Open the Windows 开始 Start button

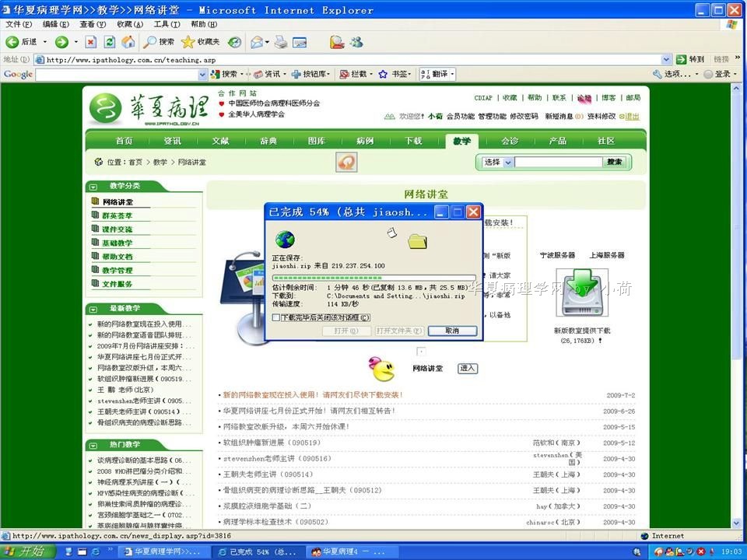[x=28, y=551]
